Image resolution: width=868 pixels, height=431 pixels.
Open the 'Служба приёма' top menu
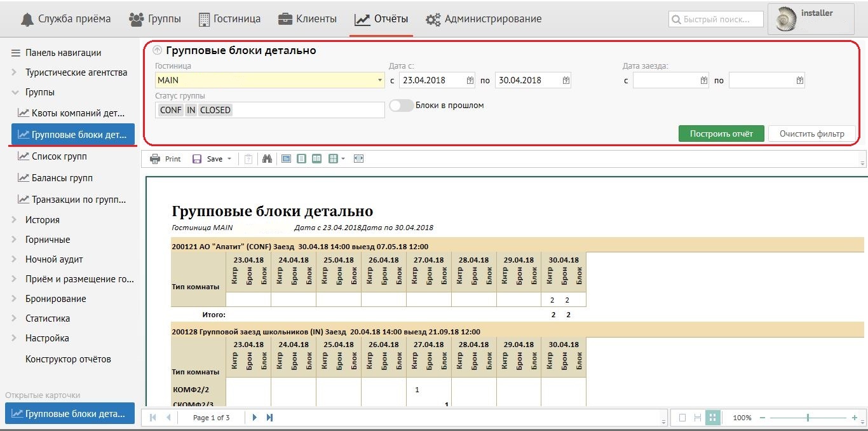coord(65,19)
